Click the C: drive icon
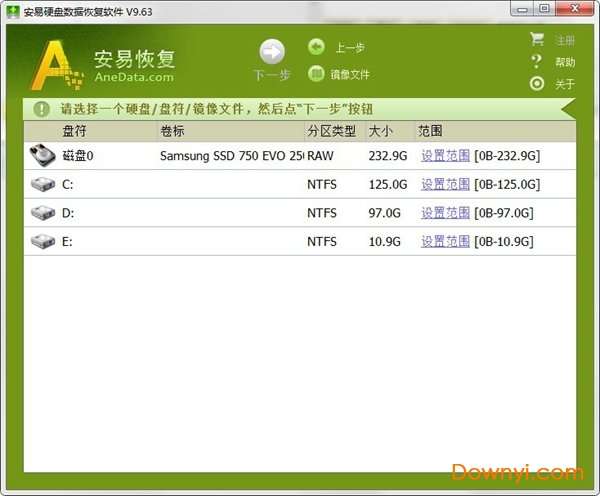 (x=43, y=184)
